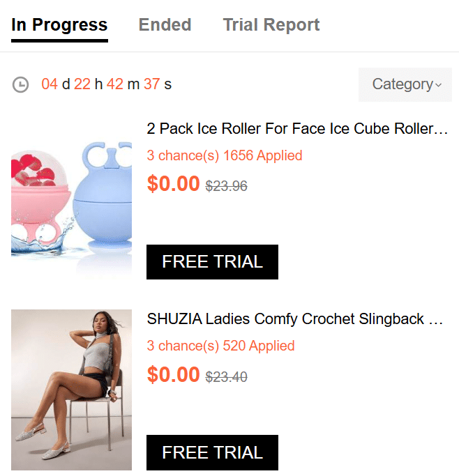Open the Category dropdown
The width and height of the screenshot is (459, 476).
(405, 84)
